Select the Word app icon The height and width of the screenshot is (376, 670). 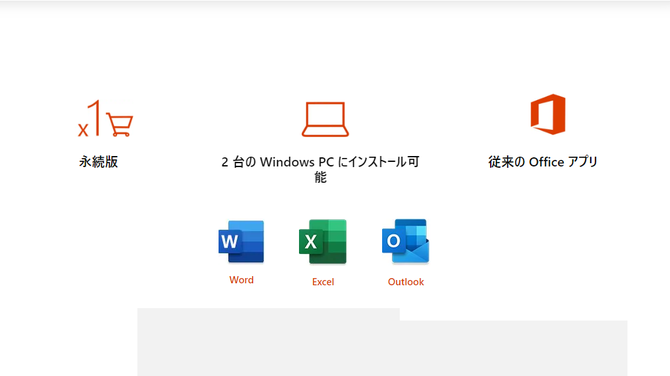click(241, 241)
